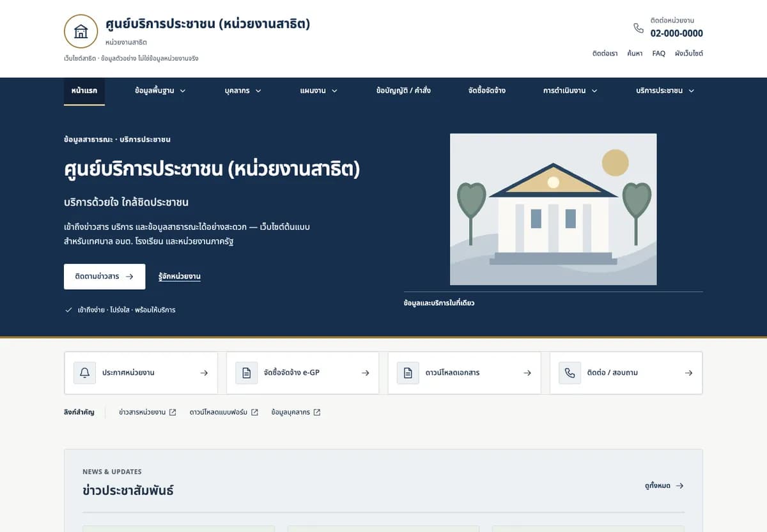This screenshot has width=767, height=532.
Task: Click จัดซื้อจัดจ้าง e-GP card label
Action: point(291,373)
